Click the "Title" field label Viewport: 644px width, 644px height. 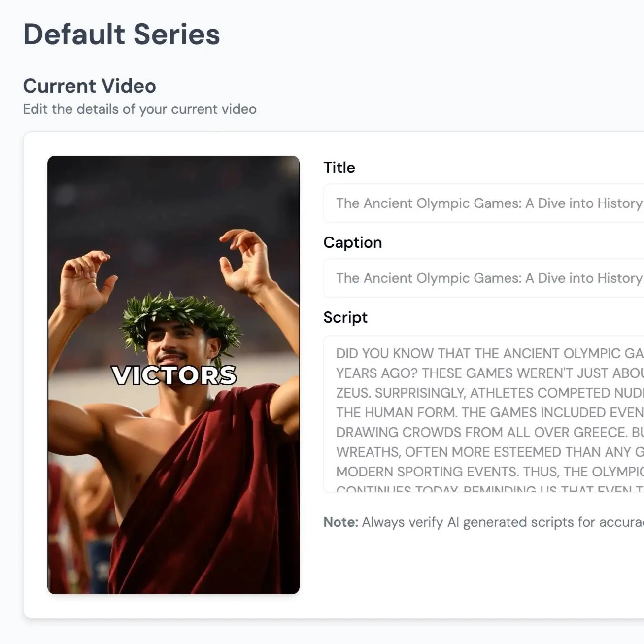click(x=339, y=168)
